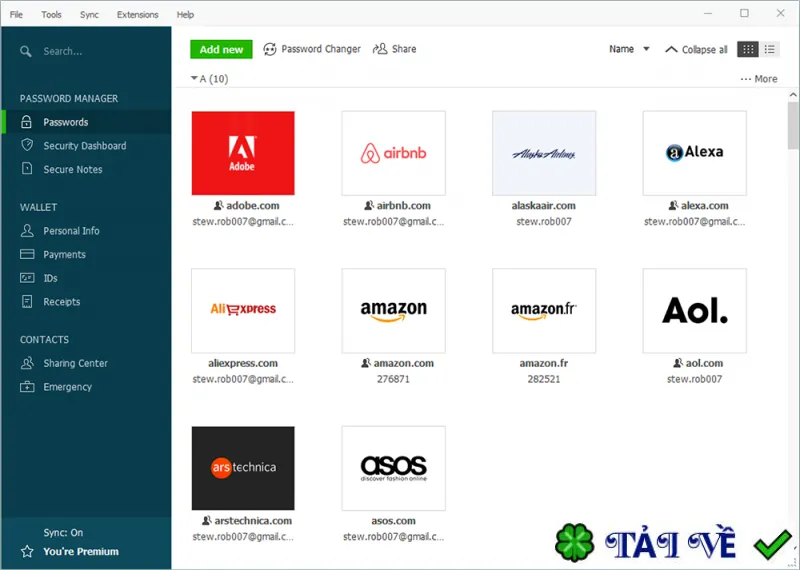Click the aliexpress.com label
This screenshot has width=800, height=570.
[x=243, y=363]
